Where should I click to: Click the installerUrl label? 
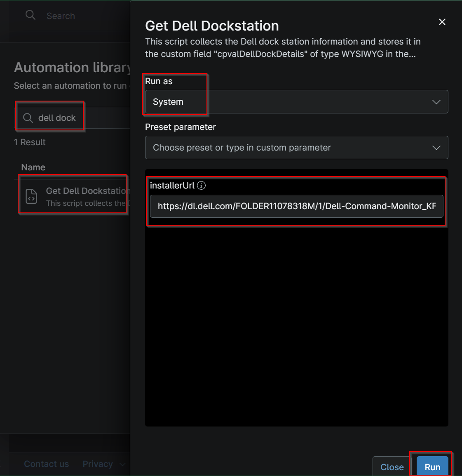172,185
